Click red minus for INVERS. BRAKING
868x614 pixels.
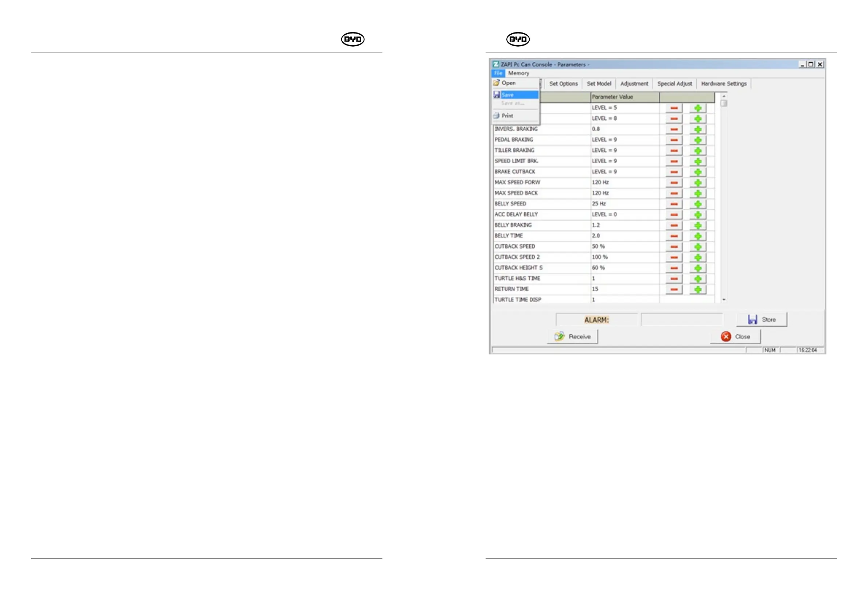(674, 129)
